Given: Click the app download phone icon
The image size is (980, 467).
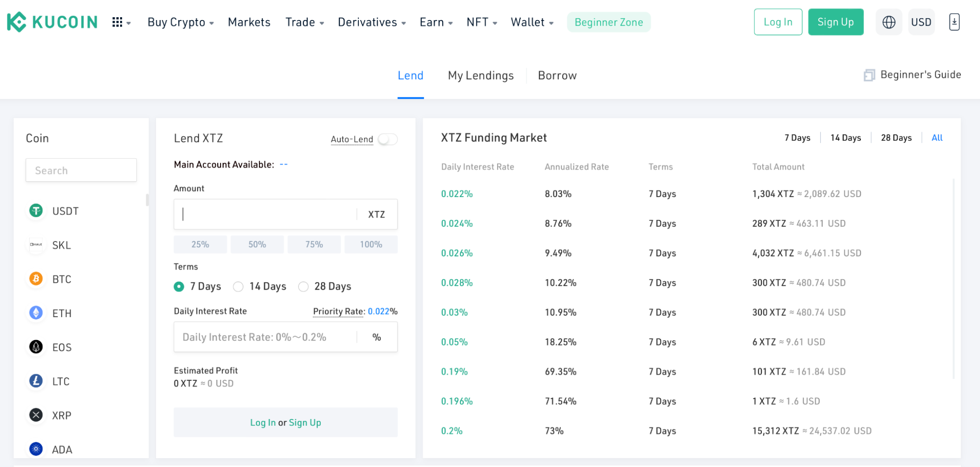Looking at the screenshot, I should pos(954,22).
